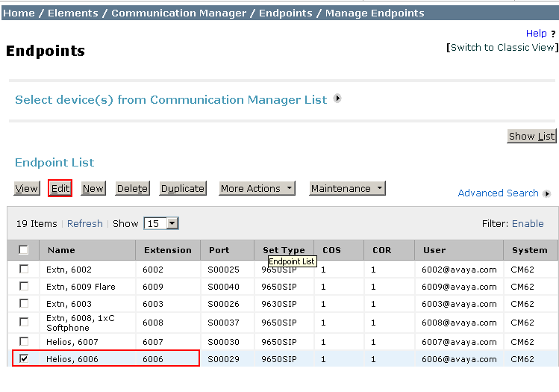This screenshot has height=392, width=559.
Task: Tick the checkbox for Extn, 6002
Action: 24,269
